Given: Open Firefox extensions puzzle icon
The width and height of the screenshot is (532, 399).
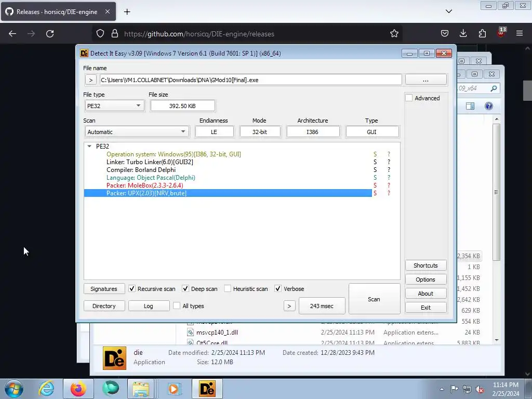Looking at the screenshot, I should click(x=482, y=33).
